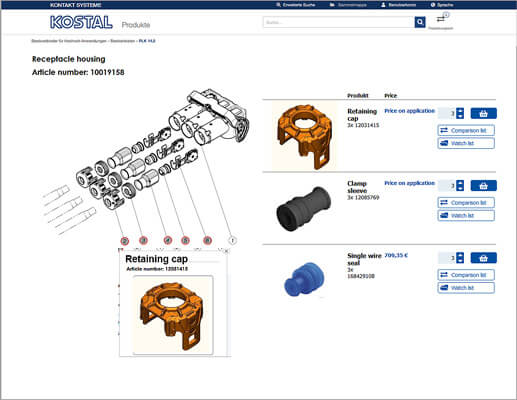Increase Single wire seal quantity with up arrow
517x400 pixels.
(460, 255)
